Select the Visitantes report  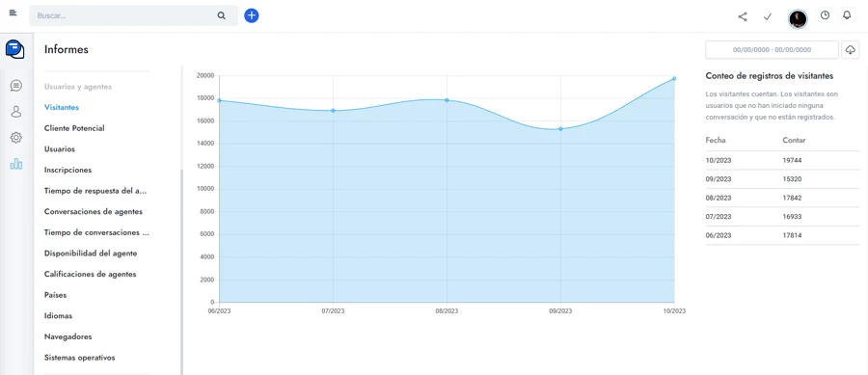click(x=62, y=107)
